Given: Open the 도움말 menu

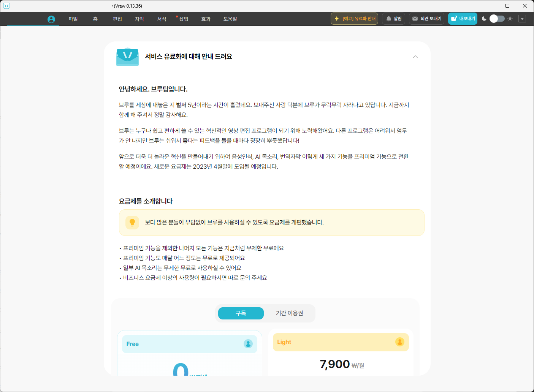Looking at the screenshot, I should tap(230, 19).
